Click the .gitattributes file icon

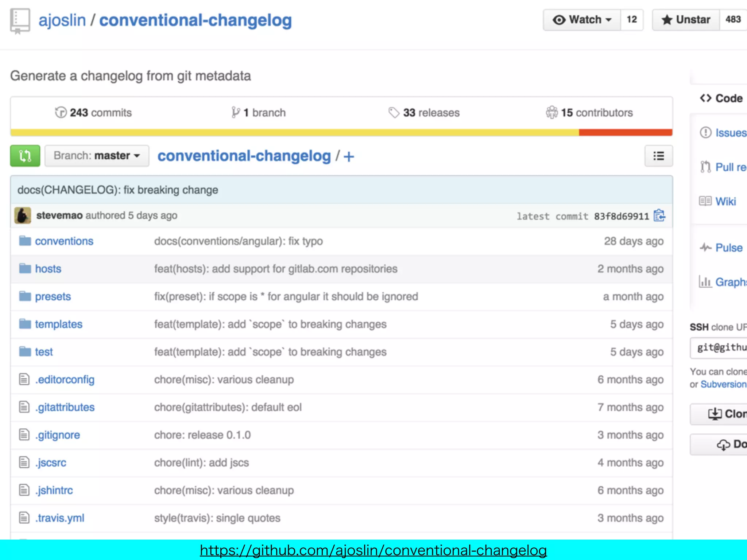coord(24,407)
